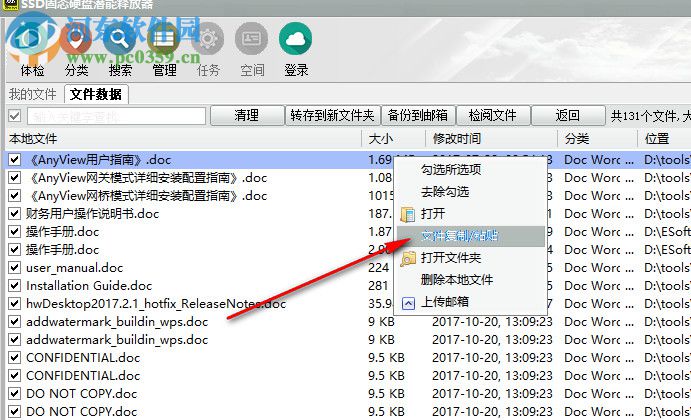Sort by 分类 column header

point(598,139)
